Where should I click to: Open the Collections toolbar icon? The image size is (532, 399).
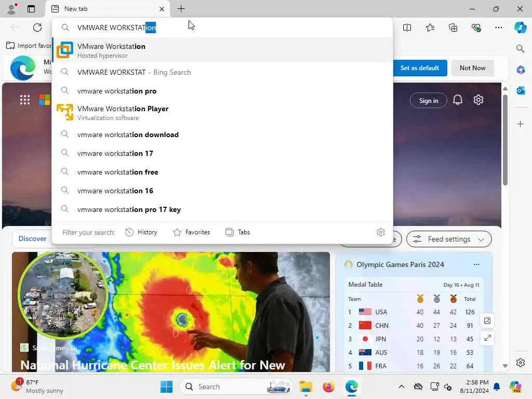click(453, 28)
